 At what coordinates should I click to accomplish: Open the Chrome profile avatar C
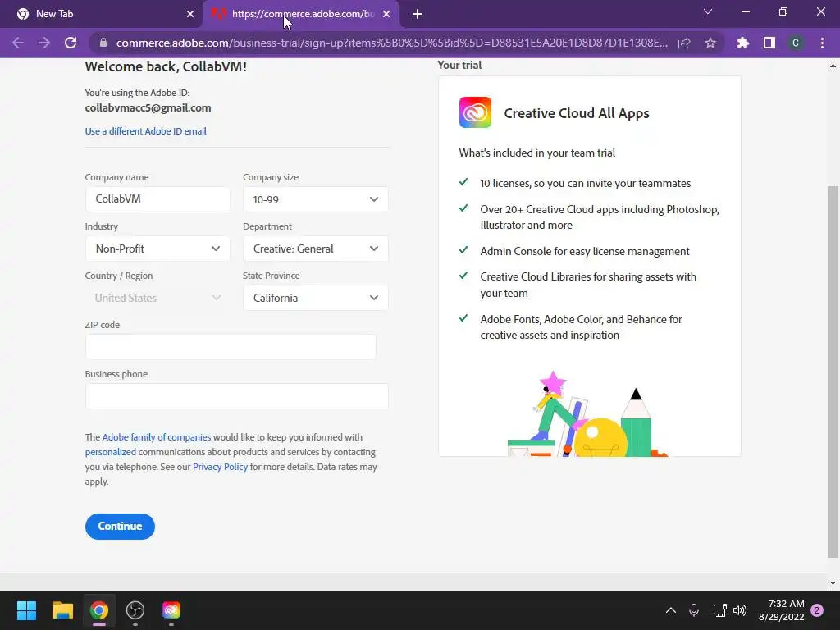tap(796, 43)
